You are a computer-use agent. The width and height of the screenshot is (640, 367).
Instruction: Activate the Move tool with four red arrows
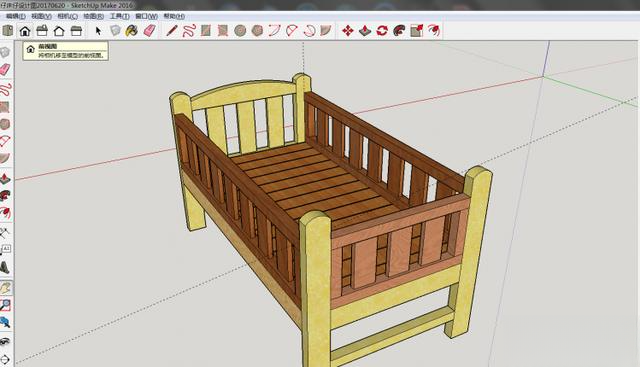point(348,31)
